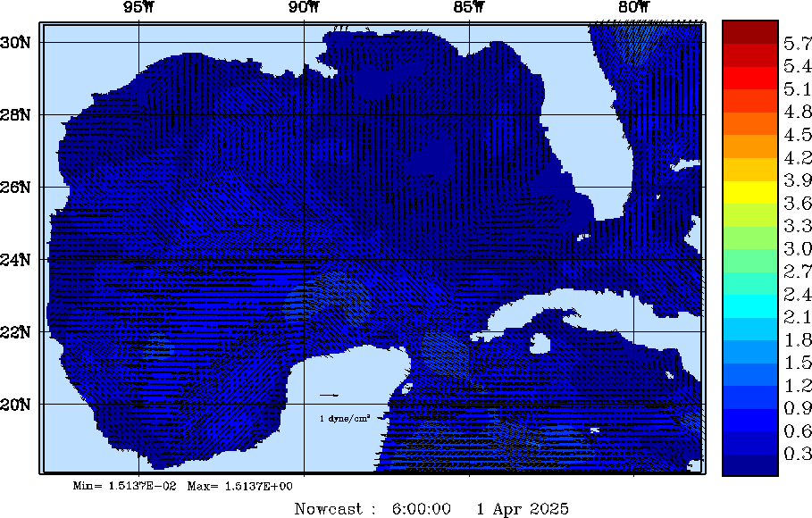Click the 1.8 color bar value
Screen dimensions: 812x518
tap(798, 339)
